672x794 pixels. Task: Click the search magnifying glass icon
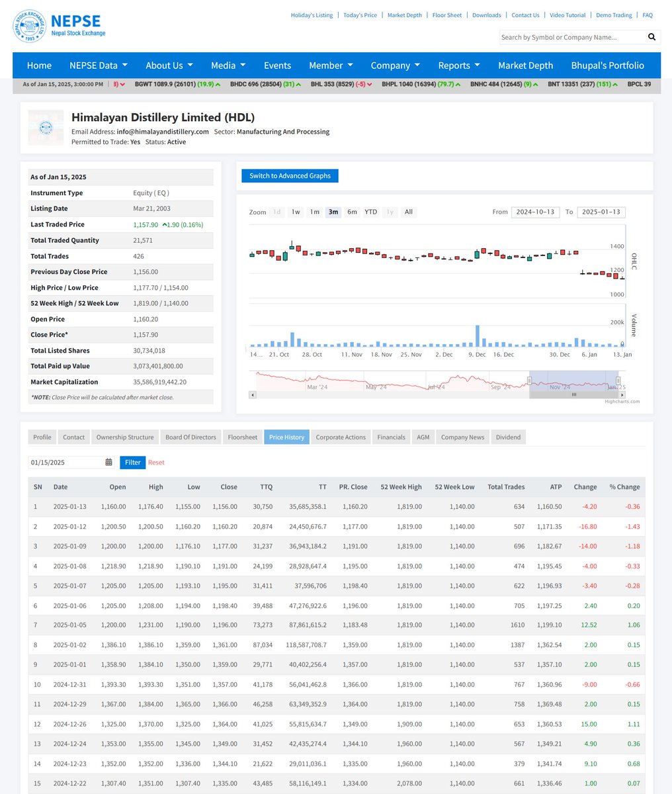(652, 37)
